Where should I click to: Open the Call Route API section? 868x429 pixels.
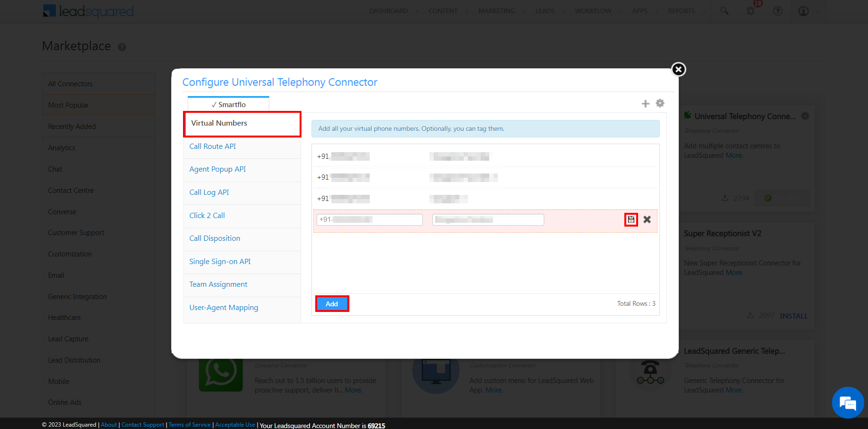pyautogui.click(x=242, y=146)
